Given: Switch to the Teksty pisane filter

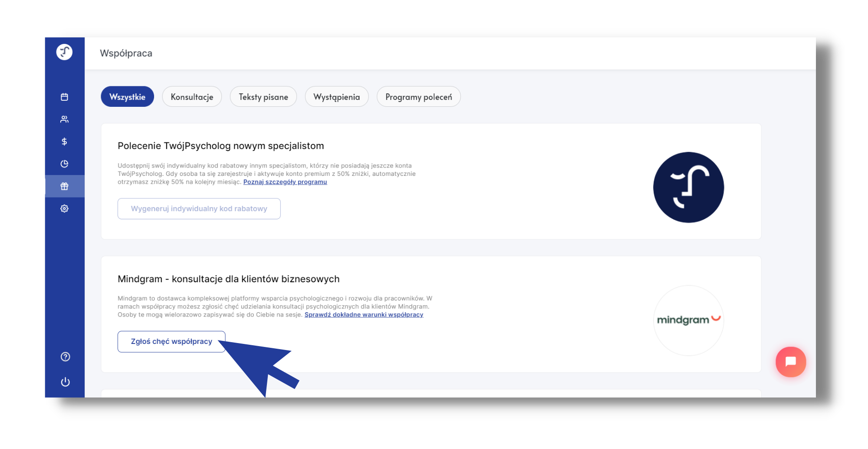Looking at the screenshot, I should (263, 97).
